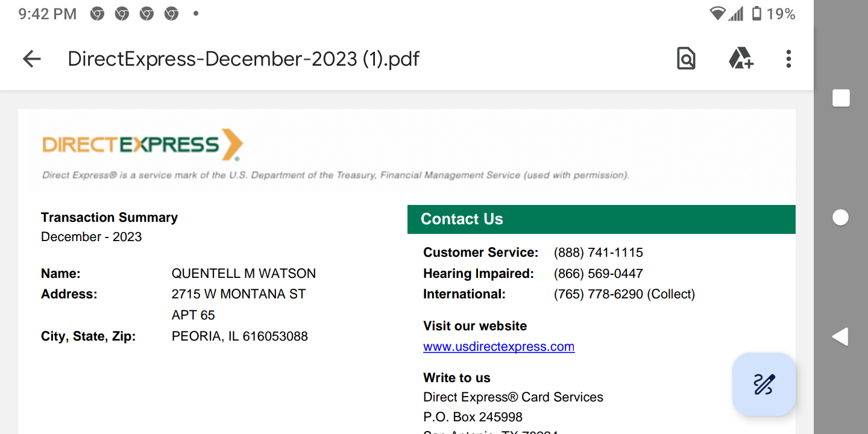Open the www.usdirectexpress.com link

499,347
